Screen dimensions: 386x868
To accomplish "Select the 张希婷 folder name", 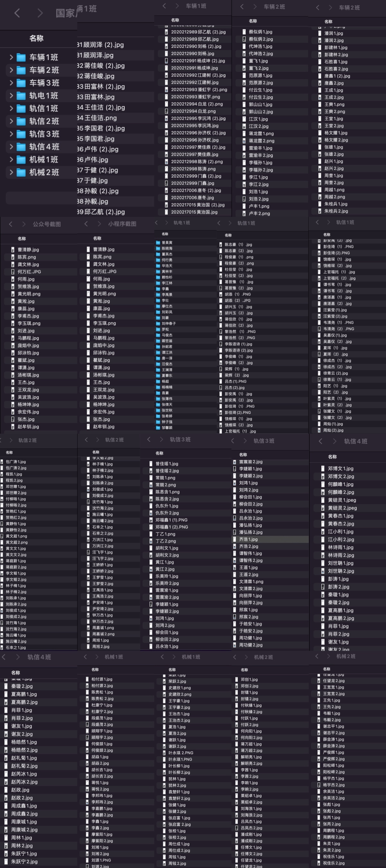I will 167,416.
